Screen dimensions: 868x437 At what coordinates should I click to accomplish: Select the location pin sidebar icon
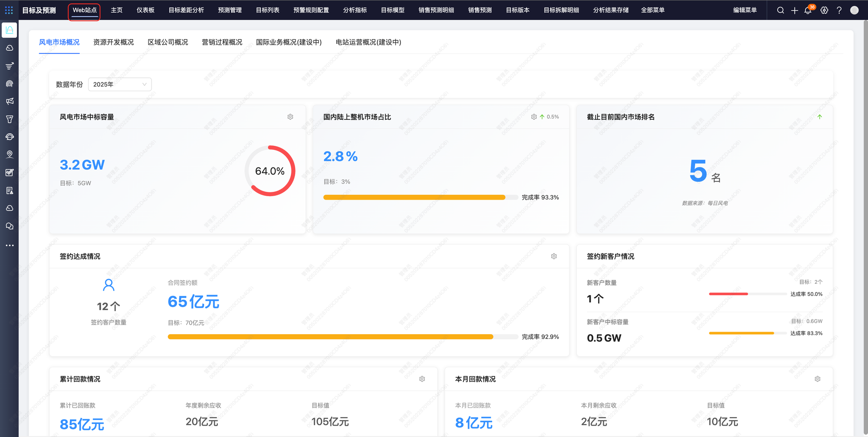click(x=10, y=154)
